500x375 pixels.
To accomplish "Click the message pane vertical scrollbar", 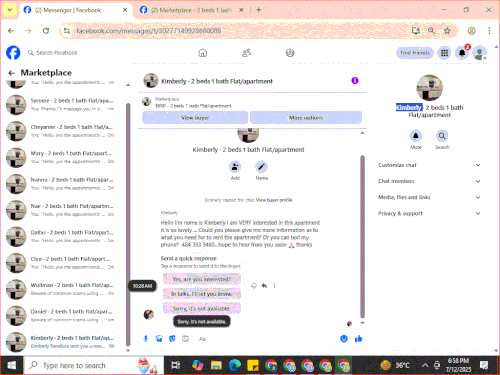I will pos(362,237).
